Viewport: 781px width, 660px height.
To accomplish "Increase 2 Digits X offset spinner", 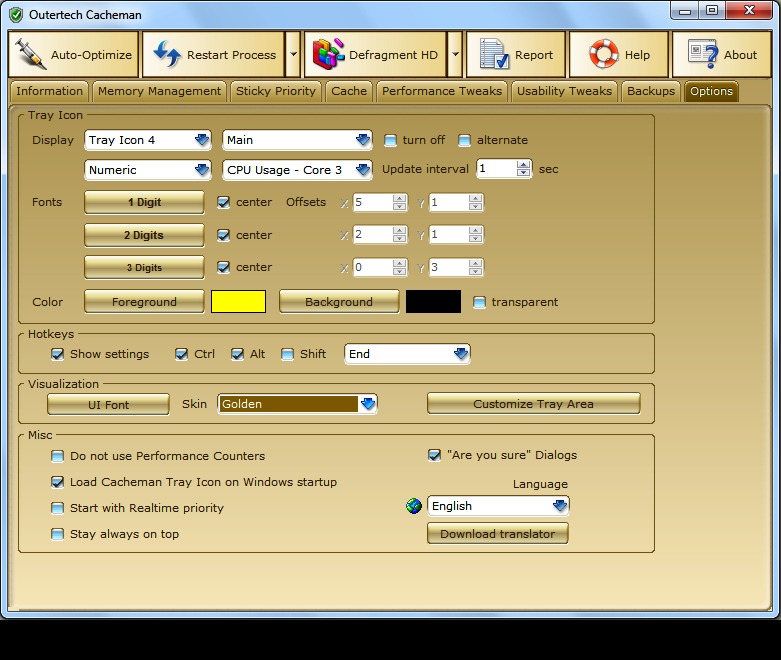I will tap(399, 231).
